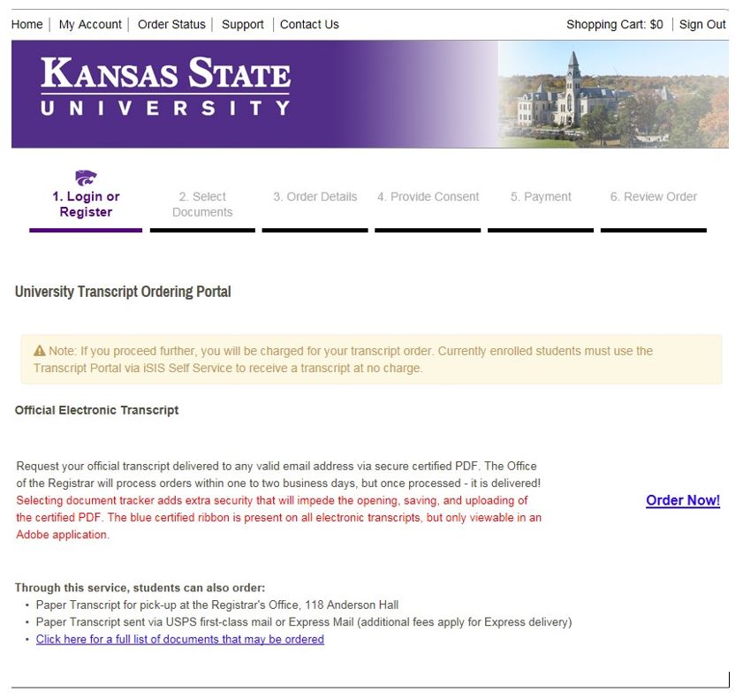This screenshot has height=700, width=743.
Task: Open full list of documents link
Action: click(x=180, y=639)
